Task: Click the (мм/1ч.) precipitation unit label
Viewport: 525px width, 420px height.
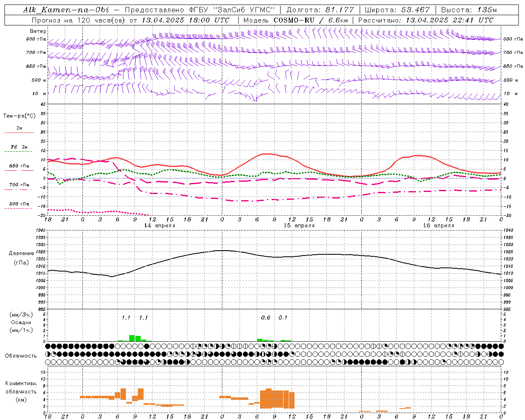Action: point(21,330)
